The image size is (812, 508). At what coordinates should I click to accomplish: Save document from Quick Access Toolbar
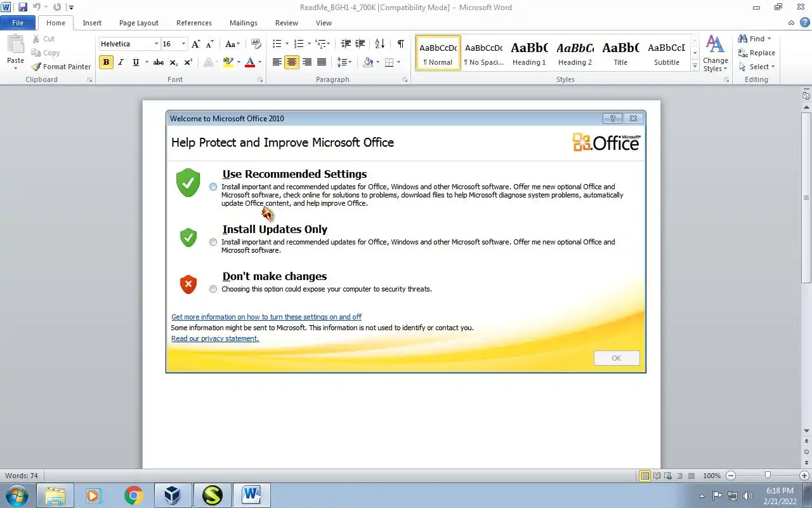click(23, 7)
